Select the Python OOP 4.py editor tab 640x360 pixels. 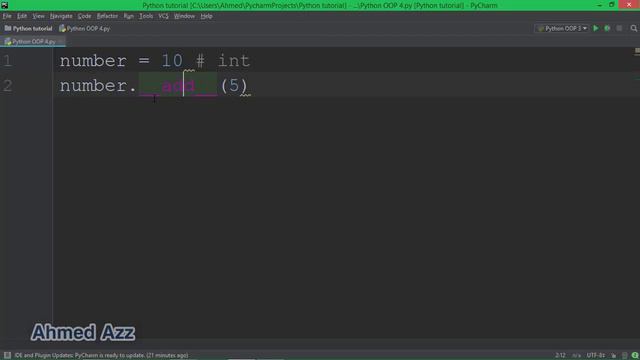pos(33,41)
